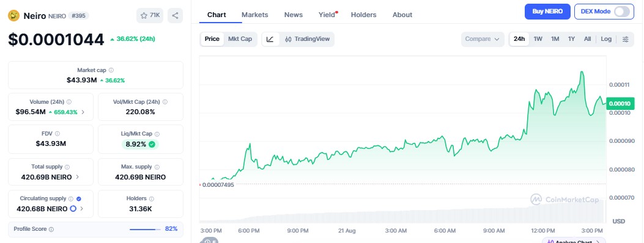
Task: Enable Log scale on chart
Action: [606, 39]
